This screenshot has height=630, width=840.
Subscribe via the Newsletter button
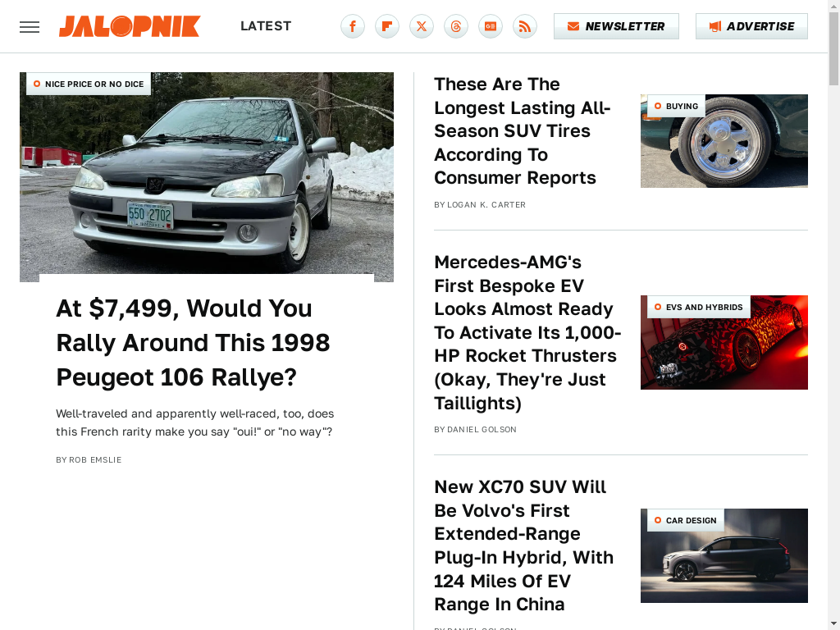point(616,26)
